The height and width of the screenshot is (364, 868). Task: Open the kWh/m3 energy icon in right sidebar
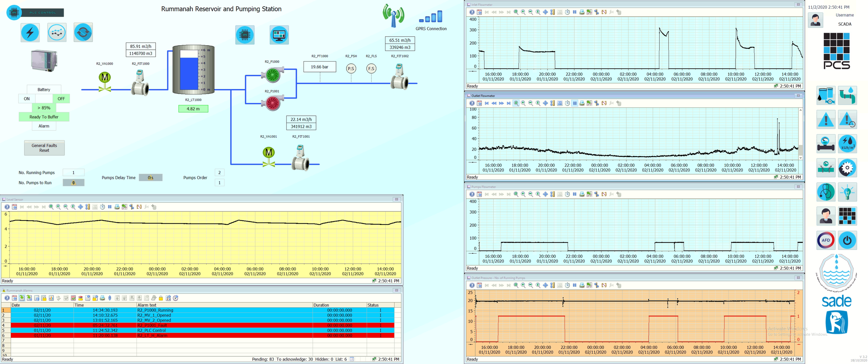(848, 144)
